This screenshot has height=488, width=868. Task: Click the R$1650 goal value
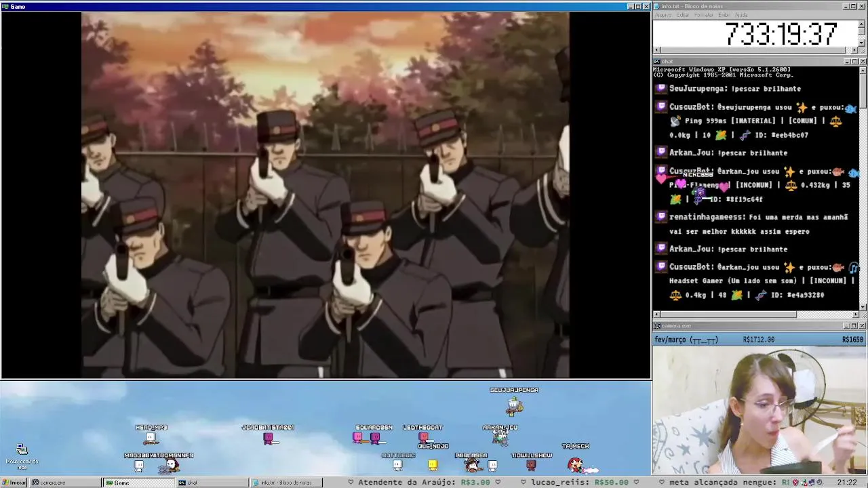(x=852, y=340)
